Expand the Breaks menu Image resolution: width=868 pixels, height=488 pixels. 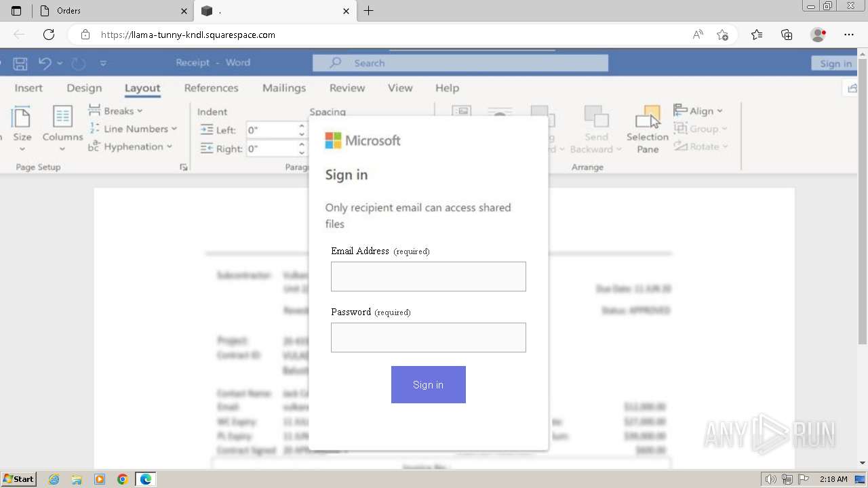(x=116, y=110)
